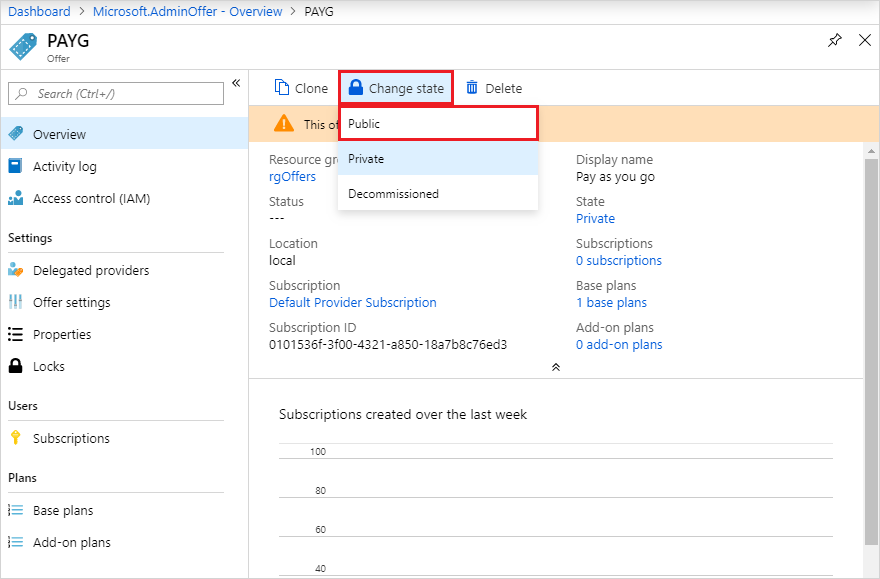Select Public from the state menu

(x=438, y=123)
